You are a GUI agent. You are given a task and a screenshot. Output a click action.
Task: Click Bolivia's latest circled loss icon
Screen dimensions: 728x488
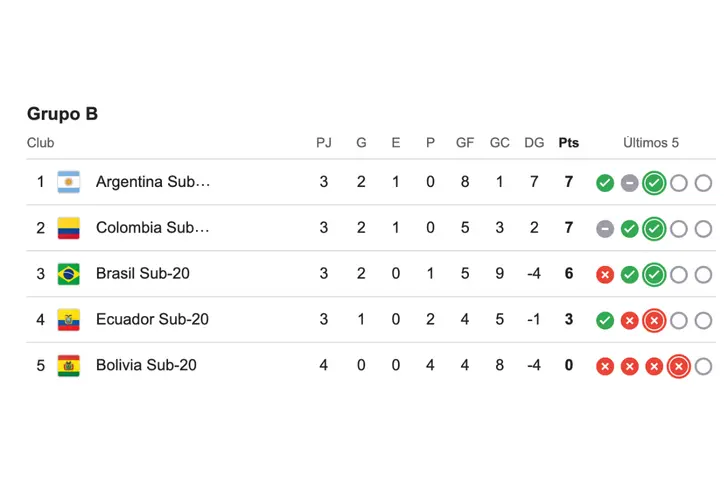pos(678,367)
